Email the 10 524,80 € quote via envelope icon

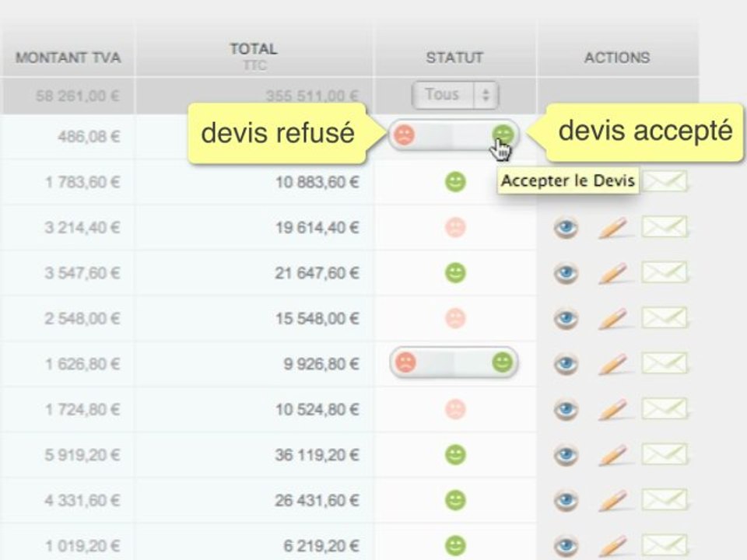pyautogui.click(x=665, y=408)
